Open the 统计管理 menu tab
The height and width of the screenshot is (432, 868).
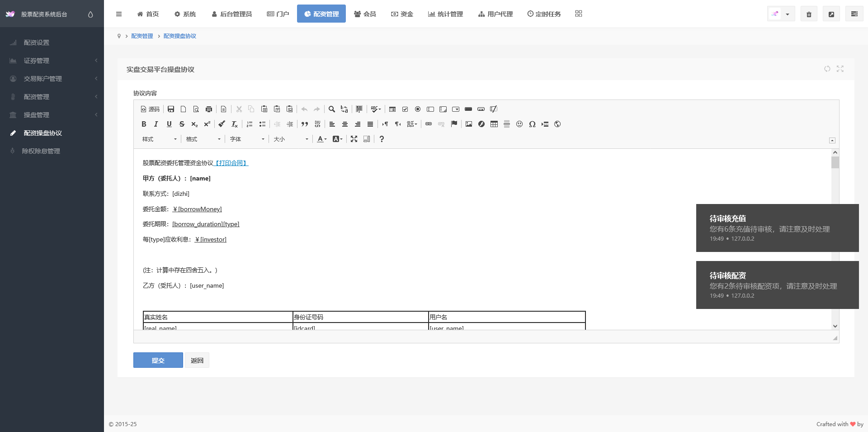point(445,14)
